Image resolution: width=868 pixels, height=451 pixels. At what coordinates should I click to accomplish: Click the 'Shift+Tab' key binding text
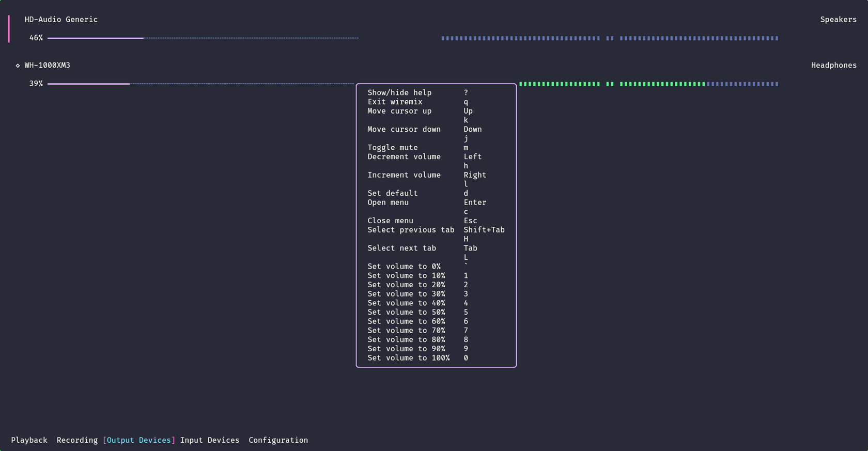(x=484, y=230)
